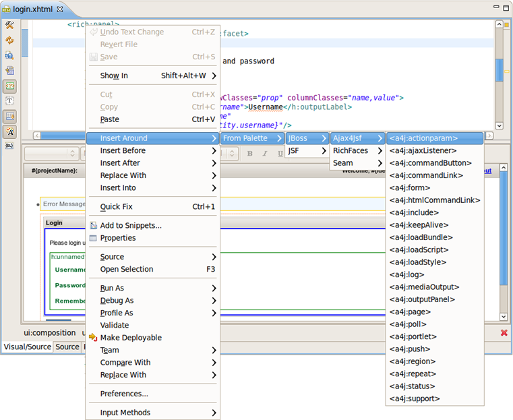Expand the Debug As submenu
This screenshot has width=513, height=420.
pyautogui.click(x=153, y=300)
